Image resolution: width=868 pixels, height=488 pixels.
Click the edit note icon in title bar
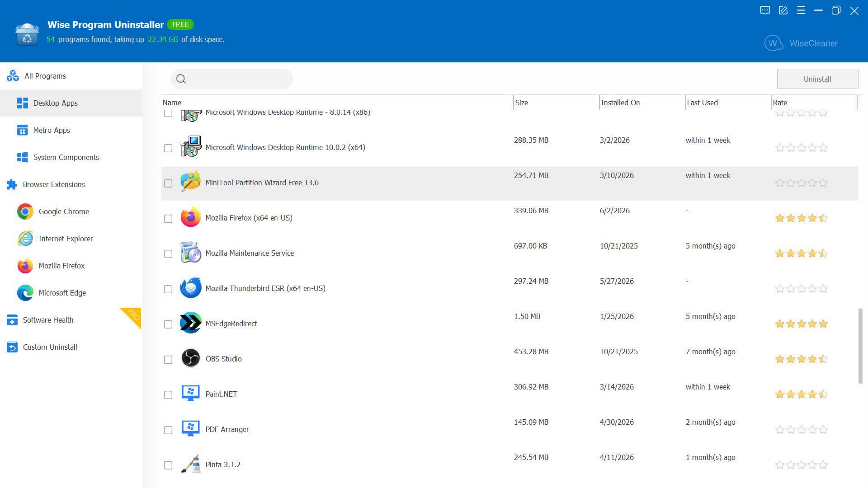coord(783,10)
